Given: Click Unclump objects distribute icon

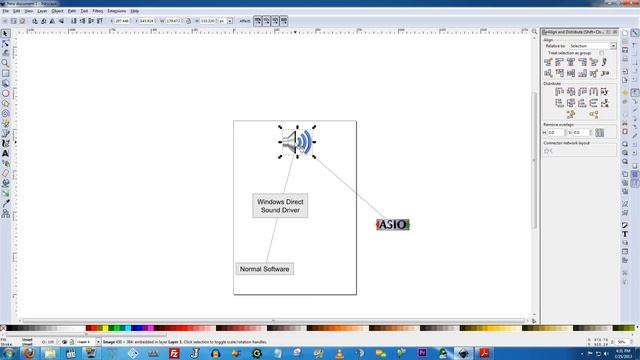Looking at the screenshot, I should click(x=594, y=114).
